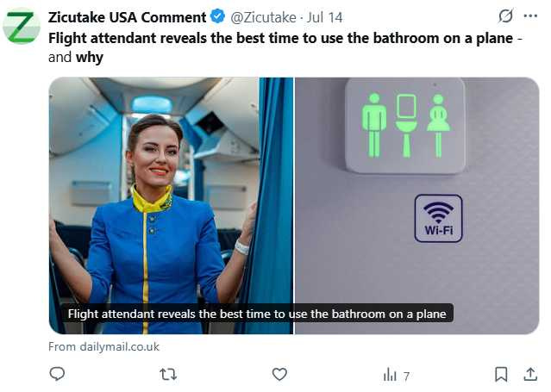Image resolution: width=551 pixels, height=392 pixels.
Task: Visit the @Zicutake handle link
Action: [263, 17]
